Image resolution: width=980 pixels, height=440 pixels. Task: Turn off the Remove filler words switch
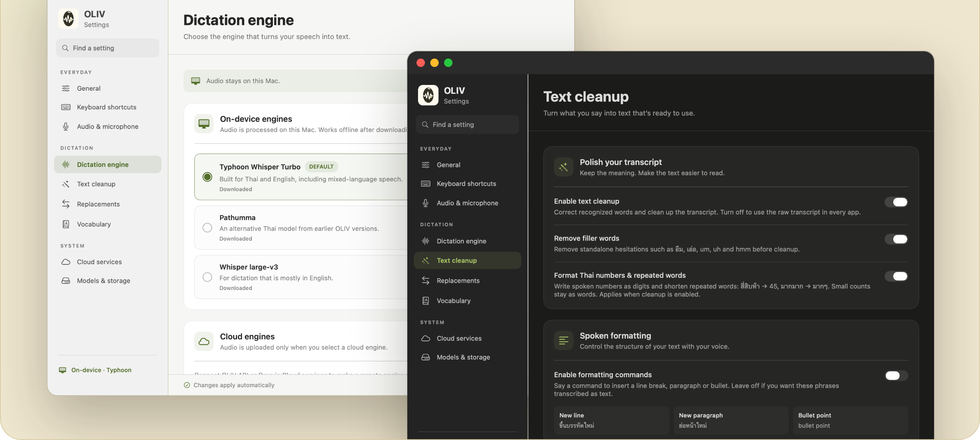tap(896, 239)
